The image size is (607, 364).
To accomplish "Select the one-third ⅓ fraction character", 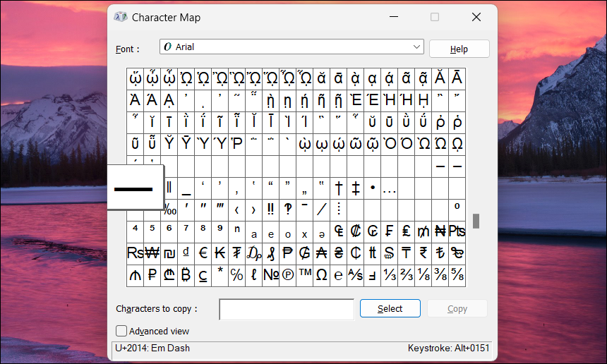I will (x=390, y=275).
